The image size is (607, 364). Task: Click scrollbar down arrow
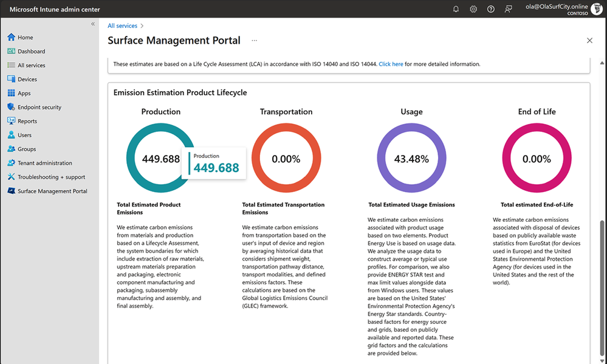pyautogui.click(x=602, y=360)
